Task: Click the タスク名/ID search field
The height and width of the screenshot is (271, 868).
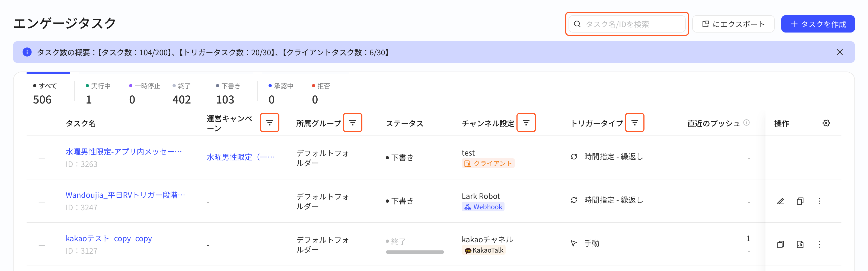Action: coord(627,24)
